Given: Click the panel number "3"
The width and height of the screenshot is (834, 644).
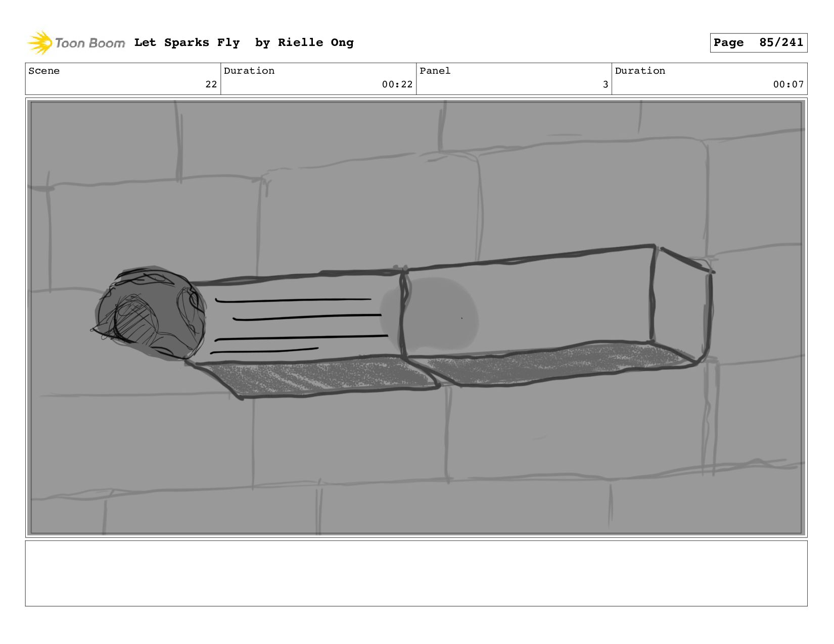Looking at the screenshot, I should click(x=605, y=84).
